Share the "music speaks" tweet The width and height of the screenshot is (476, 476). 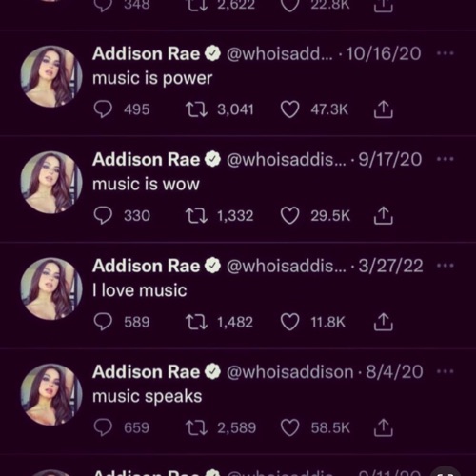(x=384, y=427)
